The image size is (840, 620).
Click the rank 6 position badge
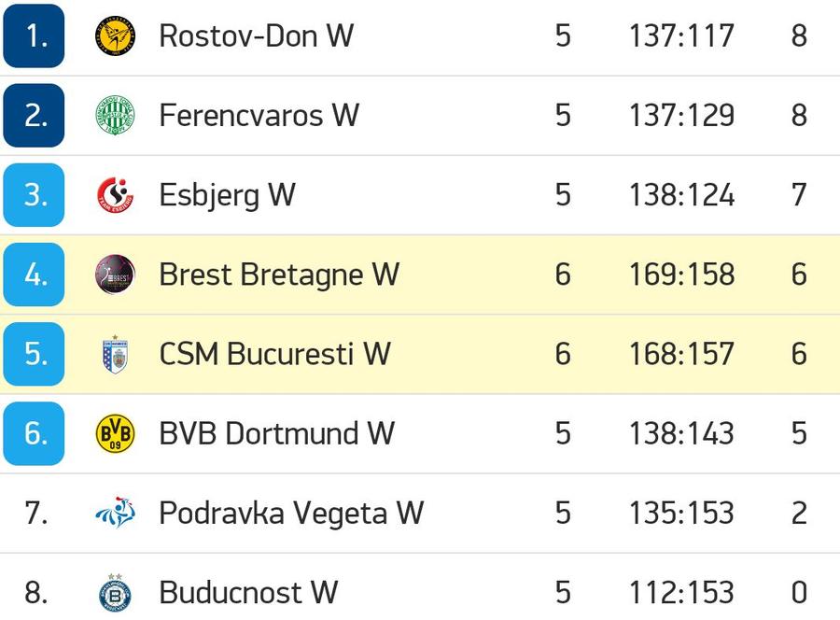pyautogui.click(x=34, y=433)
